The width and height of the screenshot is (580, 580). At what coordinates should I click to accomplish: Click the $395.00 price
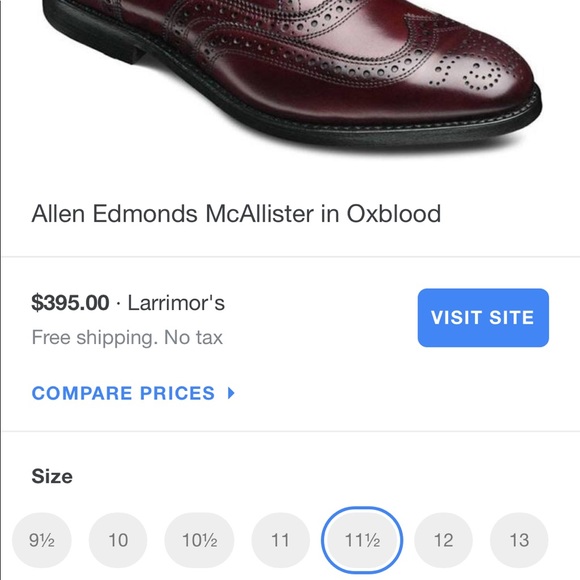pos(70,303)
